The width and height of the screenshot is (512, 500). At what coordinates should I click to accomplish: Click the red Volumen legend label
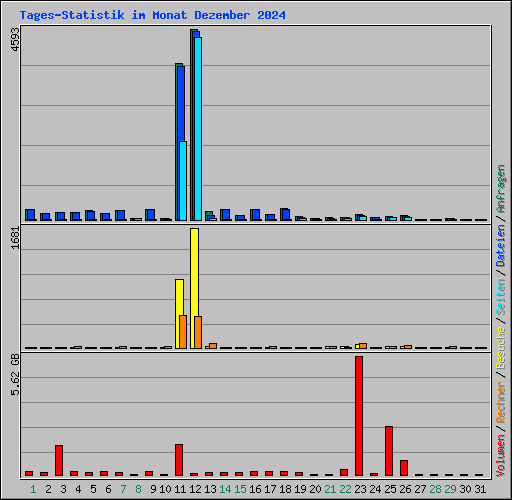click(501, 456)
